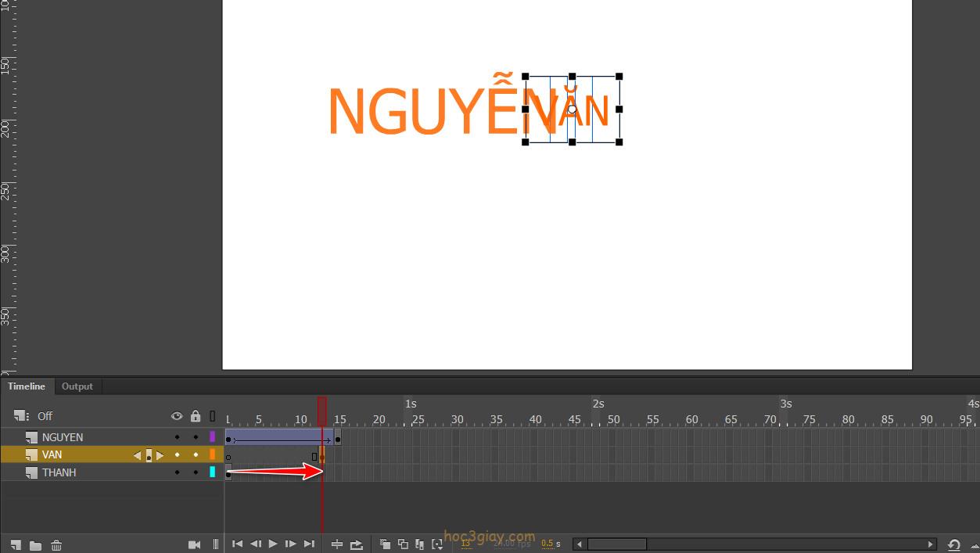
Task: Select the Timeline tab
Action: pos(27,386)
